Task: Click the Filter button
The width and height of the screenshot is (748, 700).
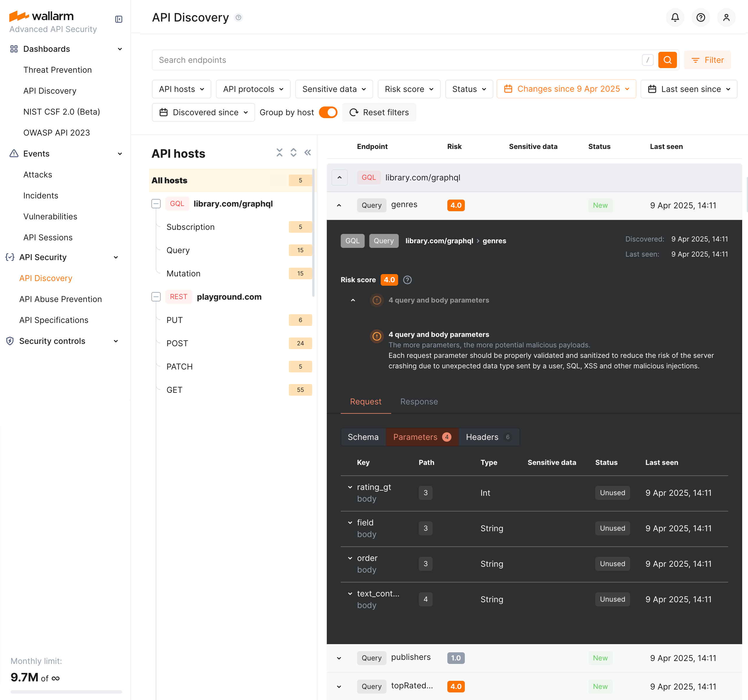Action: (x=707, y=60)
